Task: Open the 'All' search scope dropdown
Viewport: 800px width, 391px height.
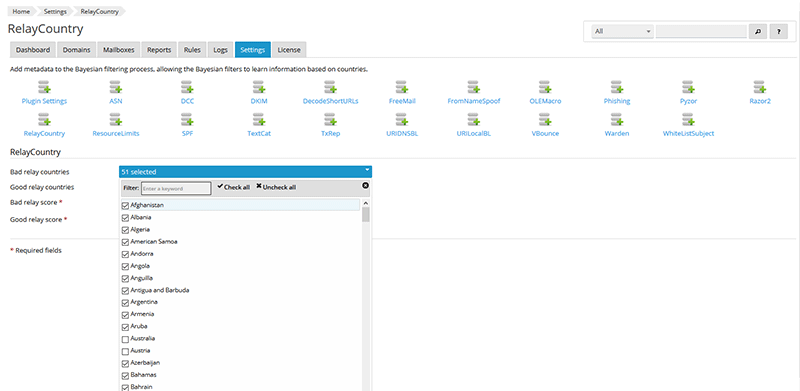Action: click(x=622, y=31)
